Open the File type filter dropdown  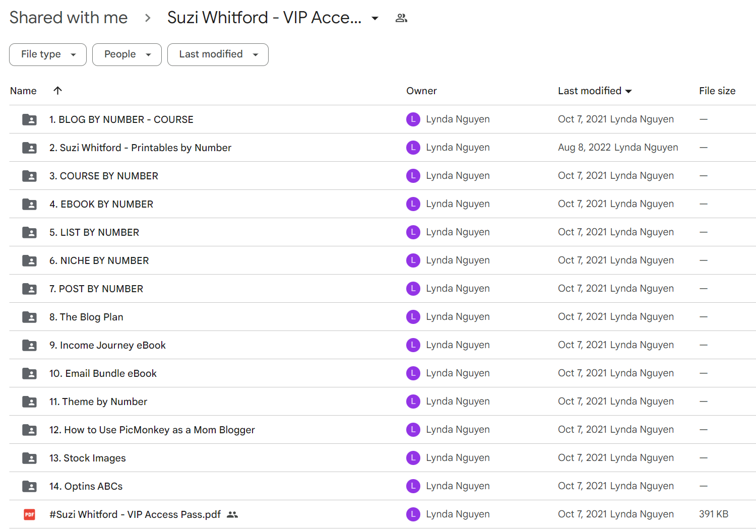(x=48, y=54)
